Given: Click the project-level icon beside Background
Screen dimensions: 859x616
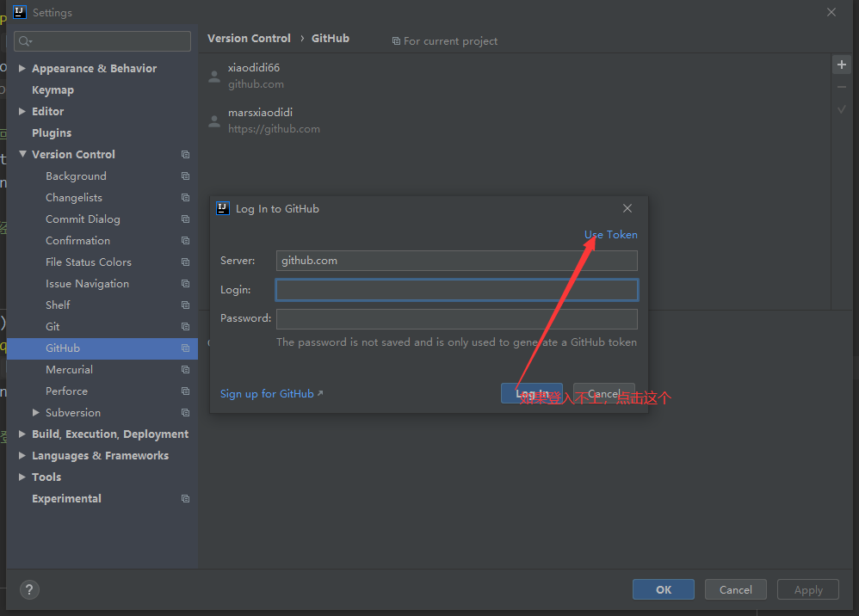Looking at the screenshot, I should click(185, 176).
